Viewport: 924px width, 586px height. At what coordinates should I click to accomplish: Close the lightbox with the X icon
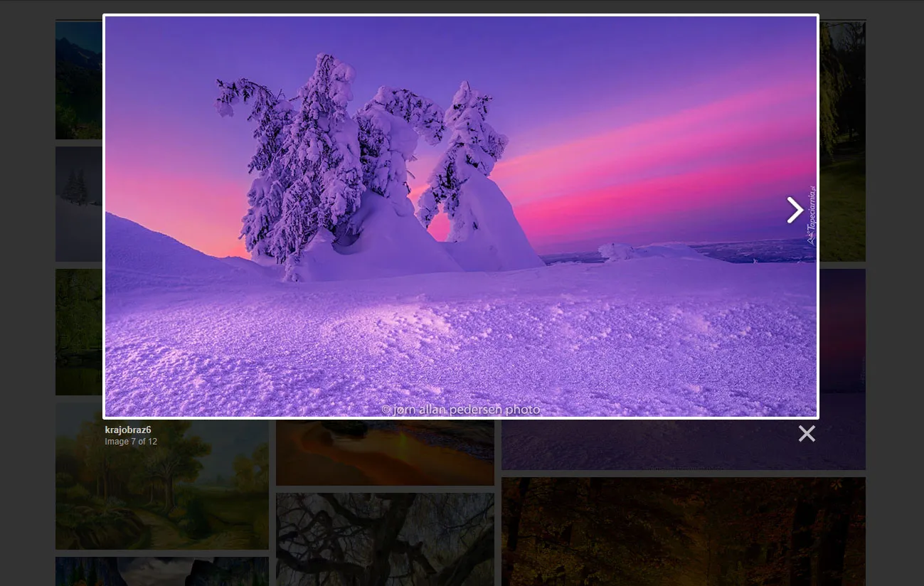[x=806, y=434]
